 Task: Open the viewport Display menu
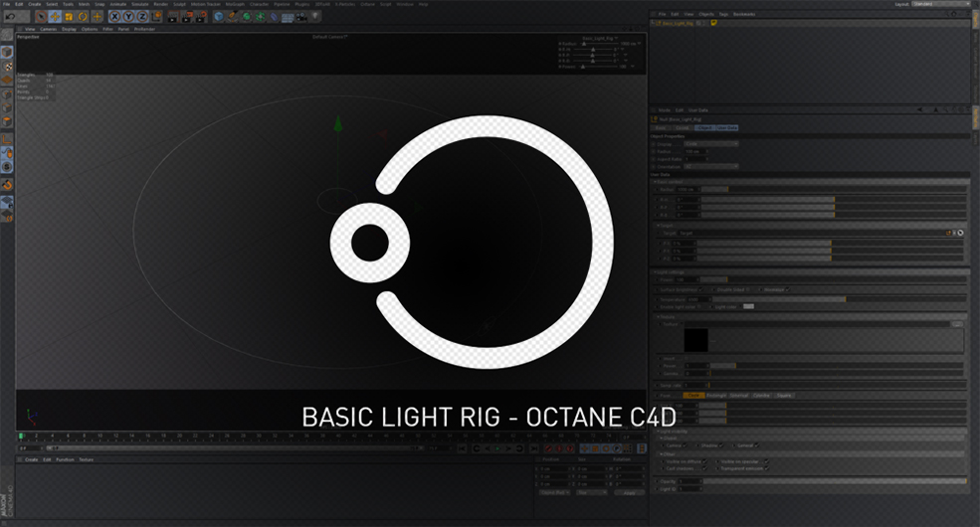click(69, 30)
